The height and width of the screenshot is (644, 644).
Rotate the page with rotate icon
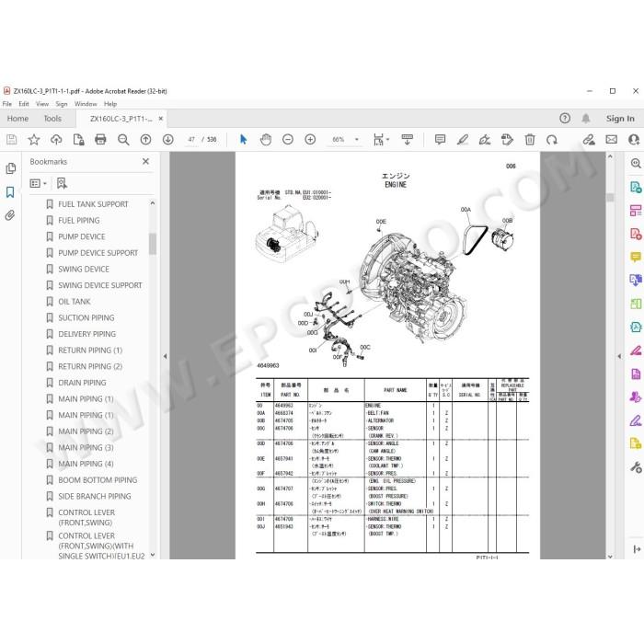pos(552,140)
